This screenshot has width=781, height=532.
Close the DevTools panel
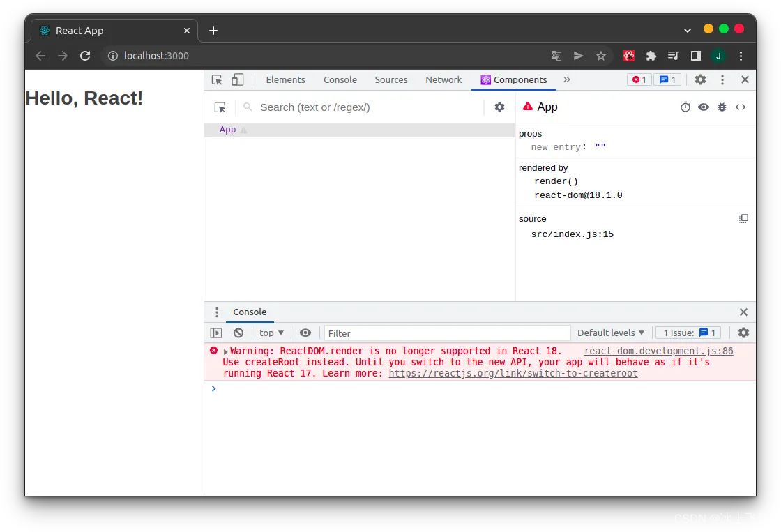[745, 79]
